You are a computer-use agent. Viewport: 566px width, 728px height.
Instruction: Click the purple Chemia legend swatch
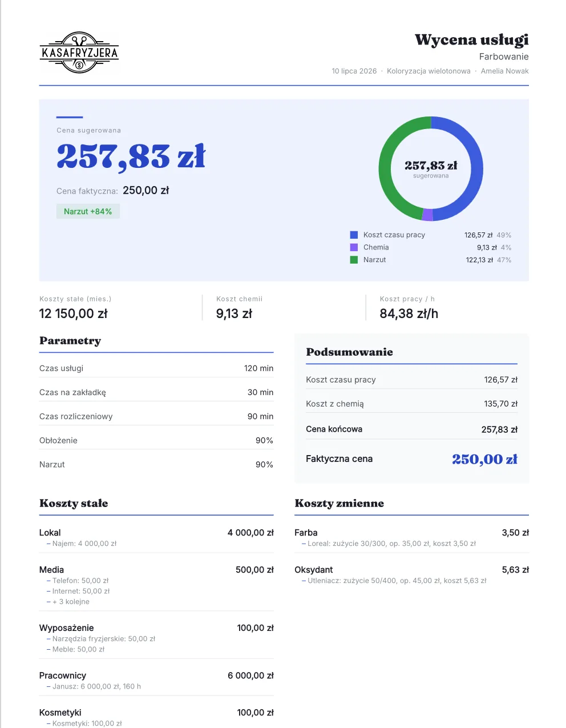pos(354,247)
